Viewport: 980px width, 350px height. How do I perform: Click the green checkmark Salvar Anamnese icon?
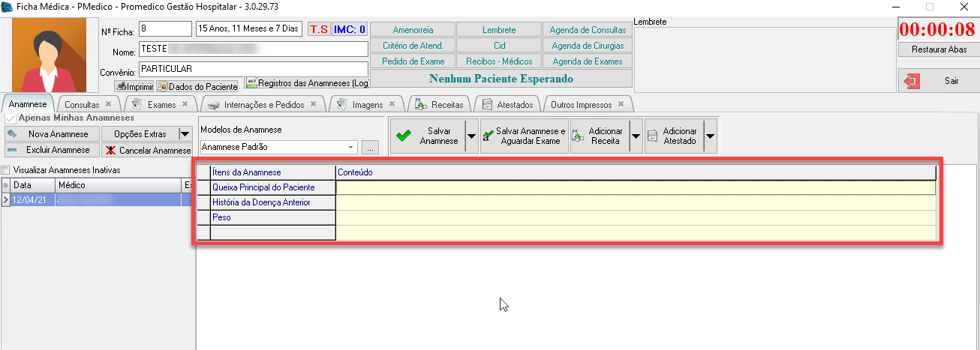pos(404,136)
